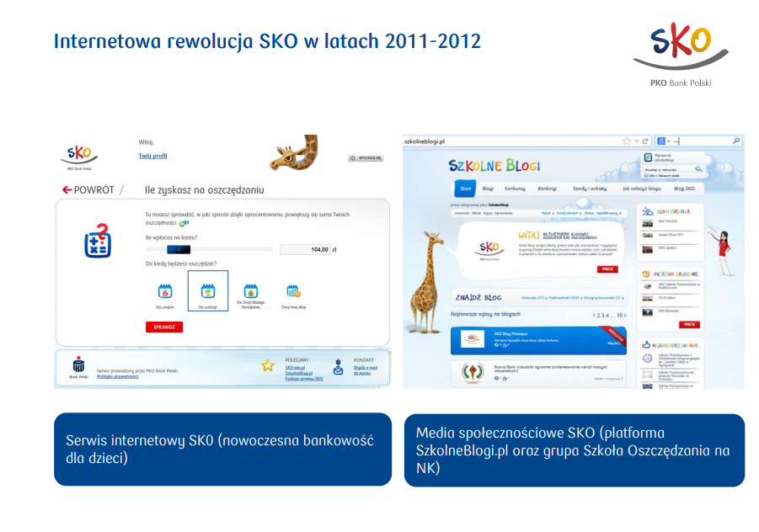The image size is (759, 532).
Task: Open the SKO Blog featured entry thumbnail
Action: (x=473, y=338)
